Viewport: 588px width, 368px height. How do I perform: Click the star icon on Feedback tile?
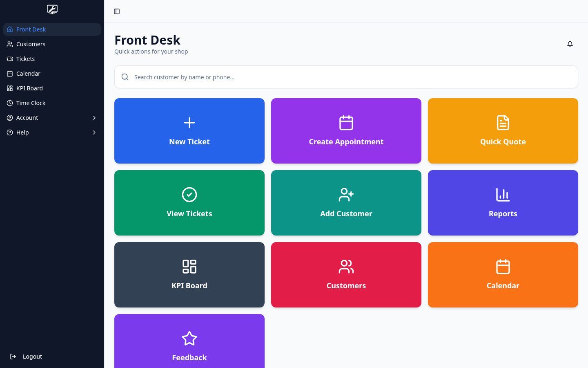click(x=189, y=339)
